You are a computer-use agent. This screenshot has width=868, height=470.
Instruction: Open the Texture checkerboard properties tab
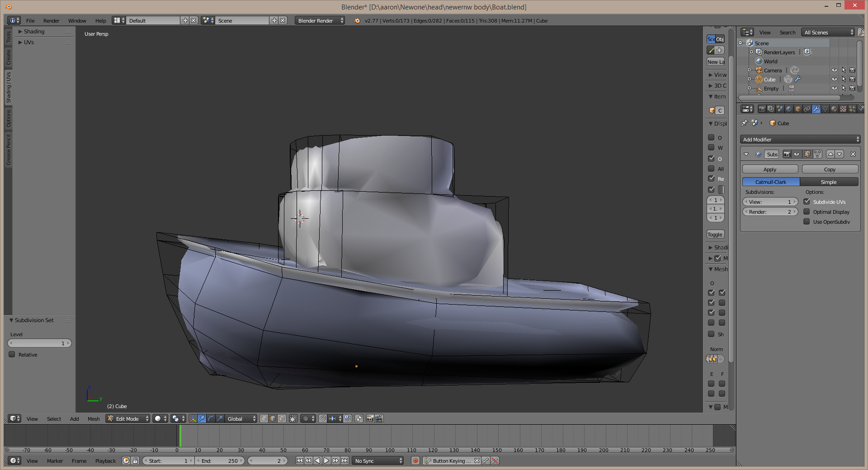[843, 109]
